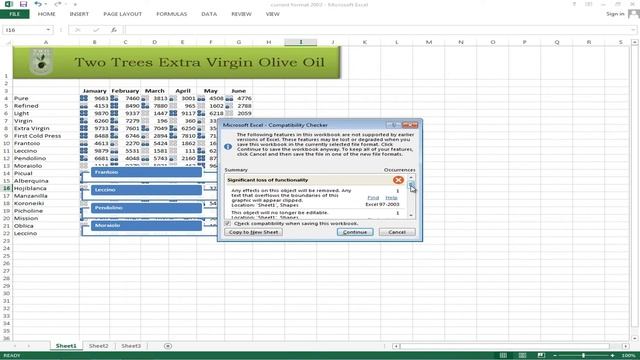Click zoom in plus icon
The height and width of the screenshot is (360, 640).
tap(613, 356)
